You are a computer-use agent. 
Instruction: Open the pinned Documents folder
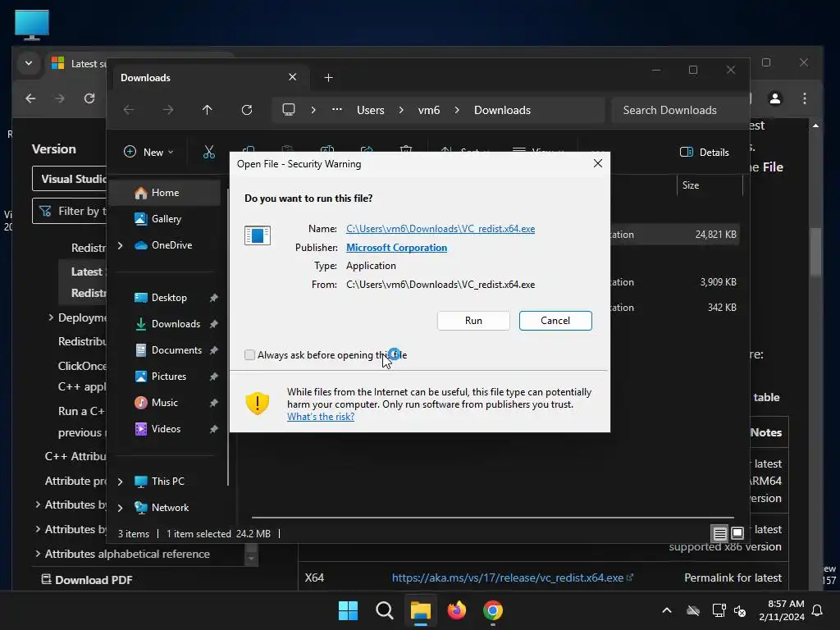coord(176,349)
